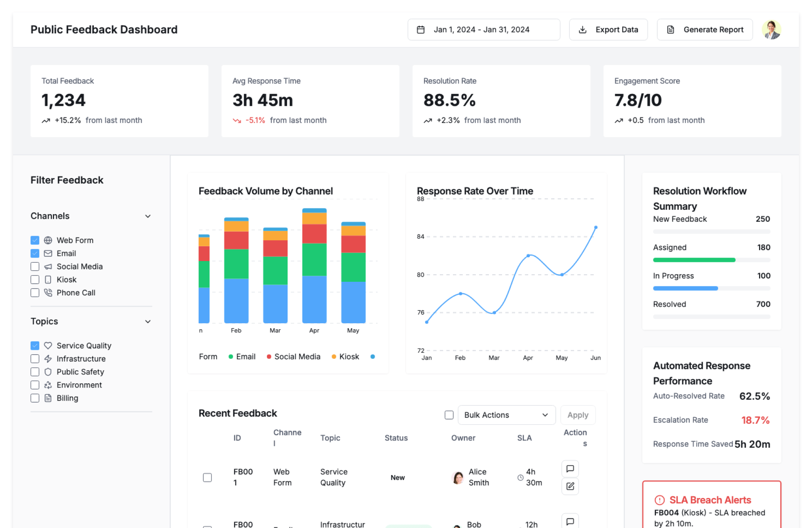Check the Billing topic checkbox
The height and width of the screenshot is (528, 812).
pos(35,398)
